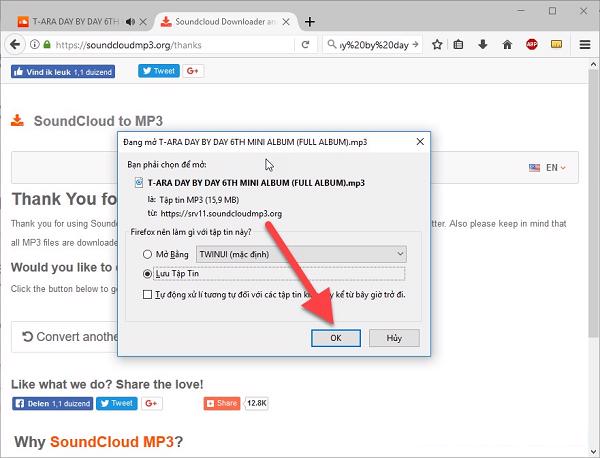Mute audio on the T-ARA tab
Viewport: 600px width, 458px height.
tap(130, 21)
